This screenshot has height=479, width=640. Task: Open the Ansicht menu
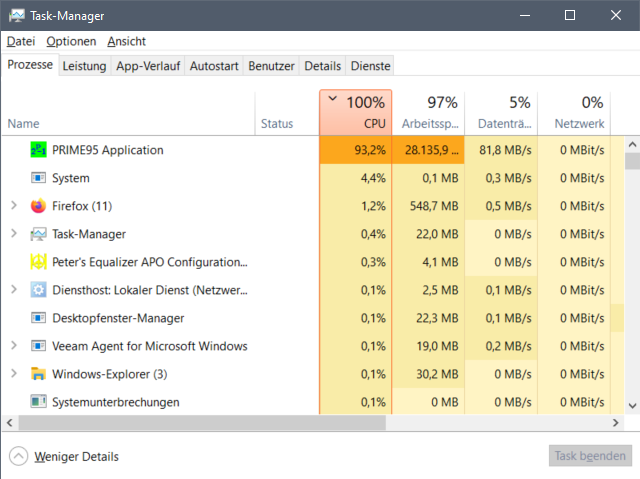pos(127,41)
